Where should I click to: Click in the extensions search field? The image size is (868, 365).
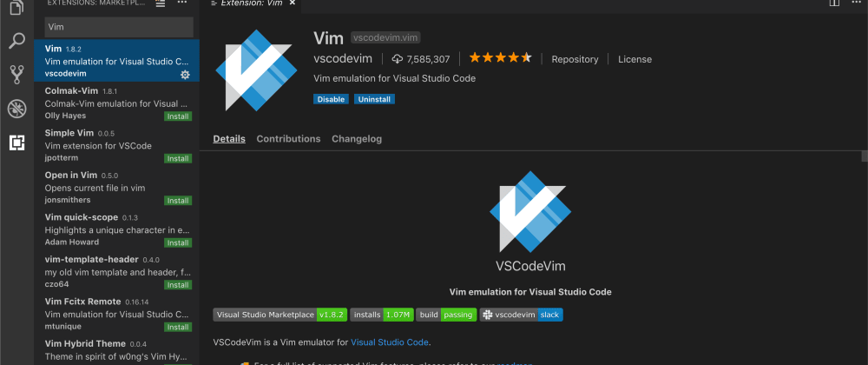119,27
